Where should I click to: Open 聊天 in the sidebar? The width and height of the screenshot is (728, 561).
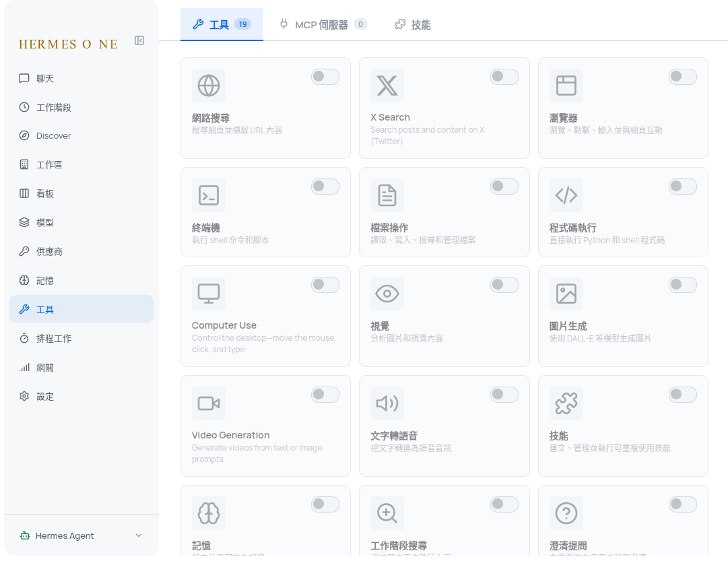click(81, 79)
